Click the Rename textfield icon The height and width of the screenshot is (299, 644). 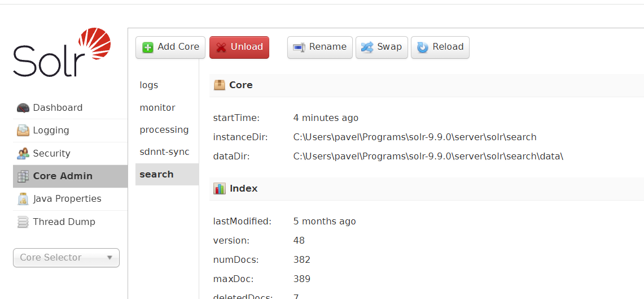[299, 47]
